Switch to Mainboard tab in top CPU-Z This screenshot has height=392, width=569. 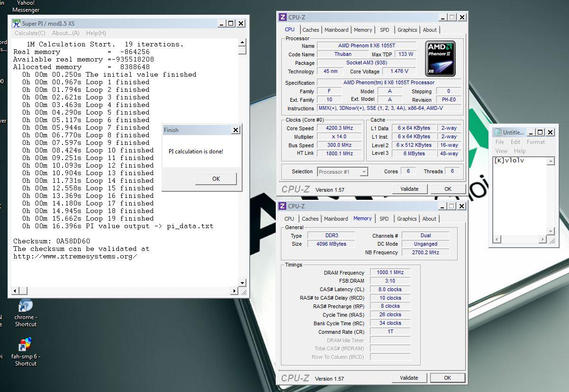[x=336, y=30]
